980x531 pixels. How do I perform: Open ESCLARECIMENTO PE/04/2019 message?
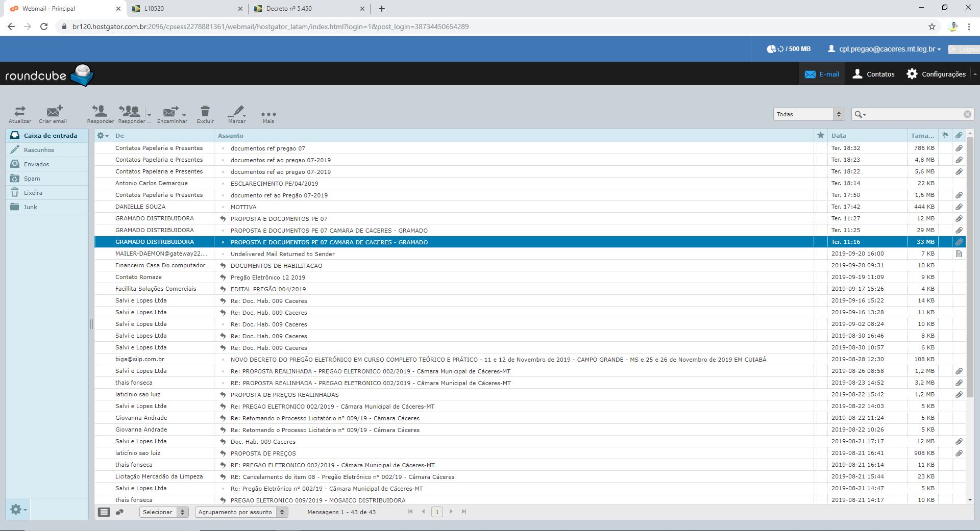[x=274, y=184]
